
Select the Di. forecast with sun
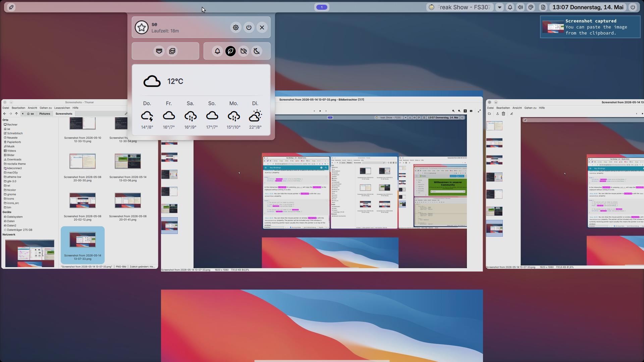(x=255, y=116)
